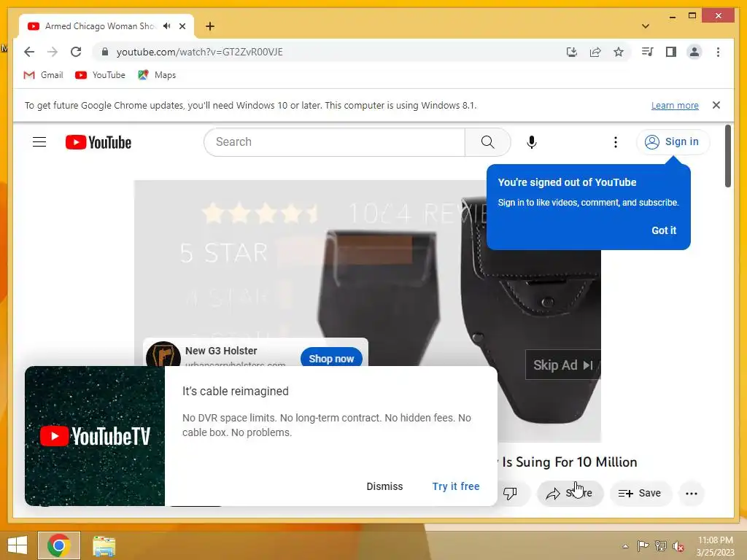
Task: Skip the video ad
Action: tap(562, 365)
